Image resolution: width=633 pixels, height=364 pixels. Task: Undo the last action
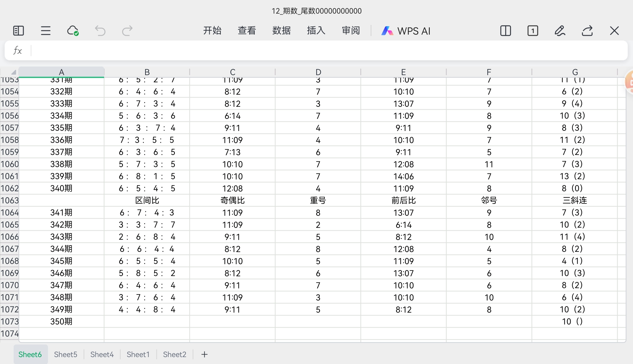coord(100,31)
